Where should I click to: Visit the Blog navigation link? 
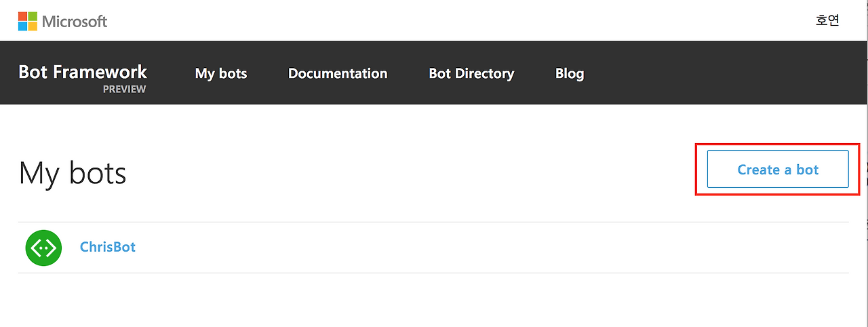pyautogui.click(x=570, y=73)
